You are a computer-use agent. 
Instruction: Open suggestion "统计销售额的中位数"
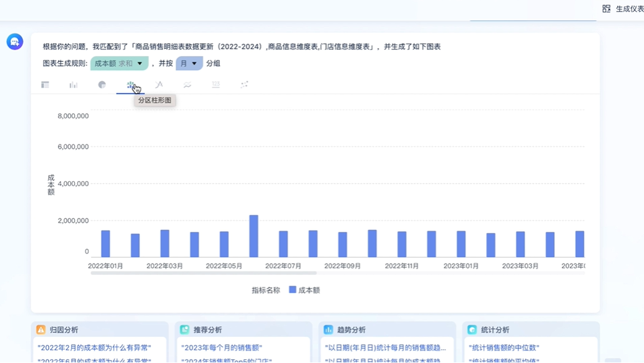pyautogui.click(x=504, y=348)
